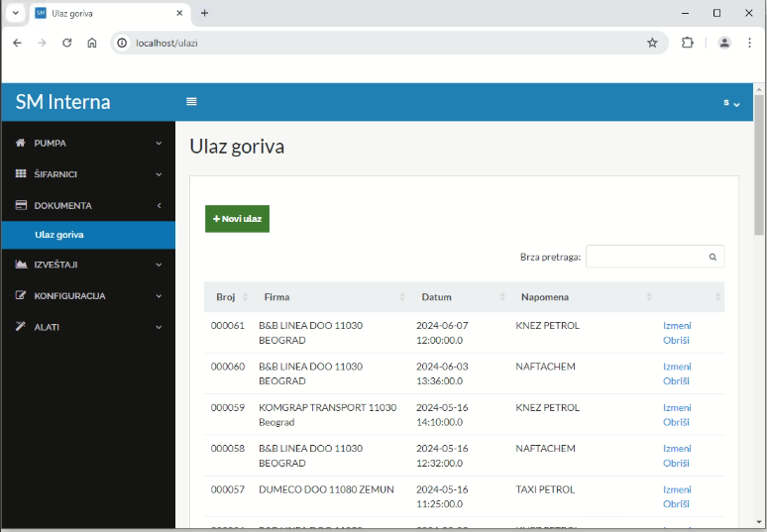Click the home icon next to PUMPA
This screenshot has height=532, width=767.
[21, 143]
